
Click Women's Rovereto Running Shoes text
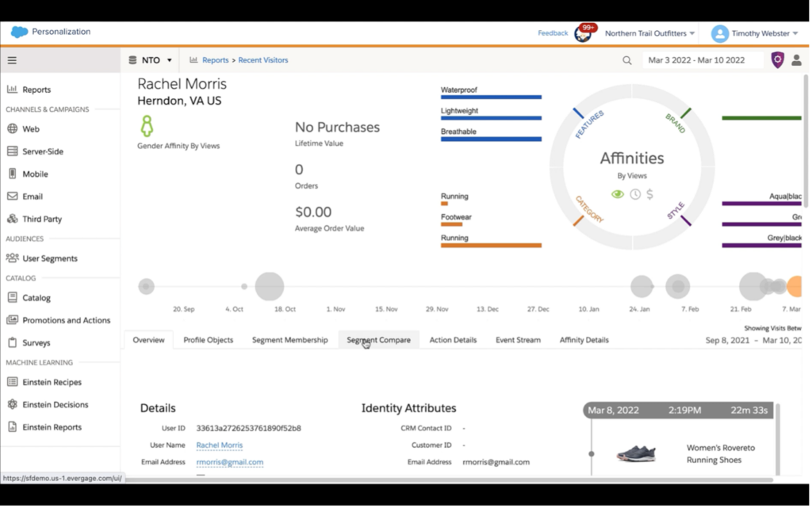pyautogui.click(x=720, y=454)
